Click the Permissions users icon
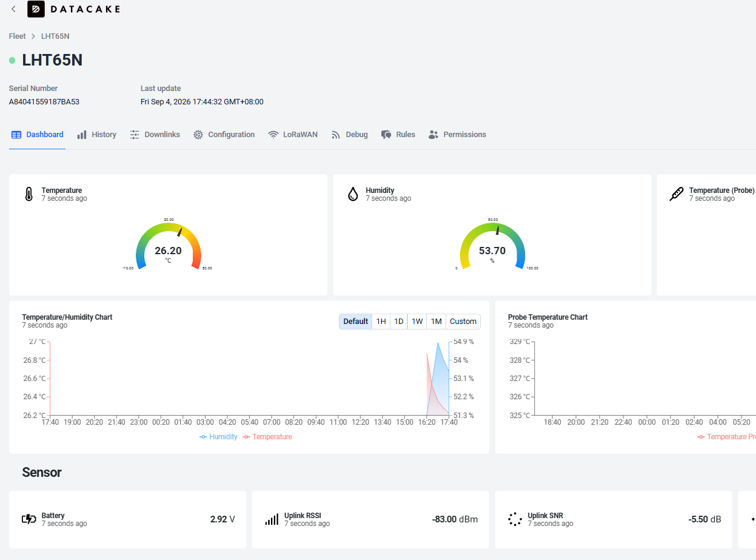 click(x=433, y=135)
